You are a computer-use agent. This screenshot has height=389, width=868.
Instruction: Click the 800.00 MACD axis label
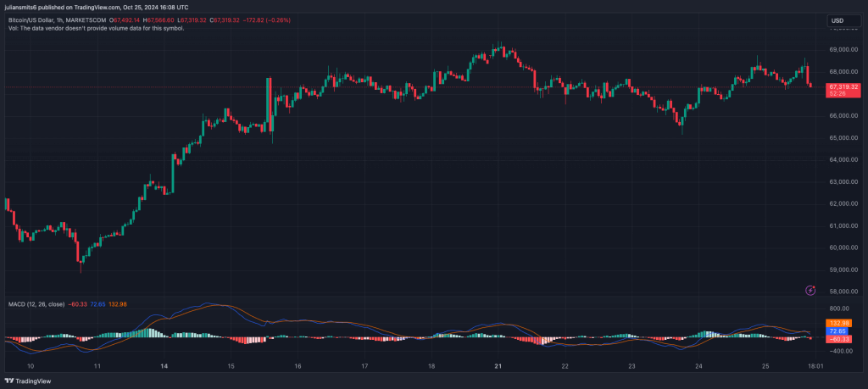tap(839, 308)
